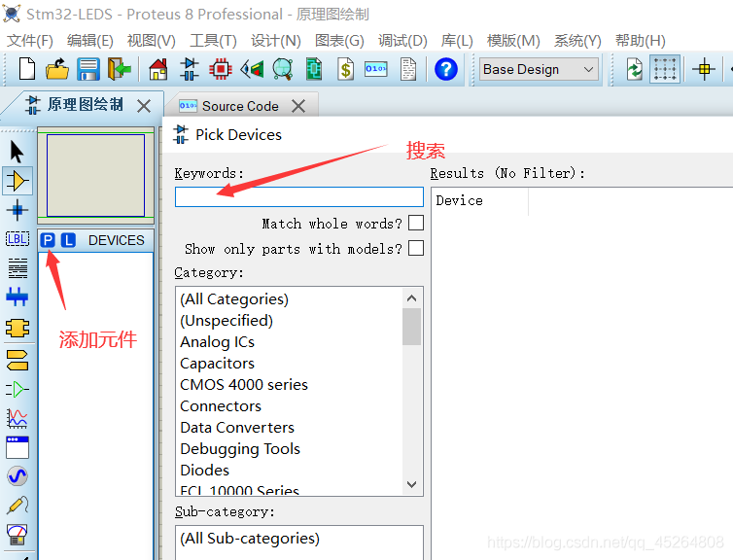Open 编辑(E) menu

coord(89,41)
